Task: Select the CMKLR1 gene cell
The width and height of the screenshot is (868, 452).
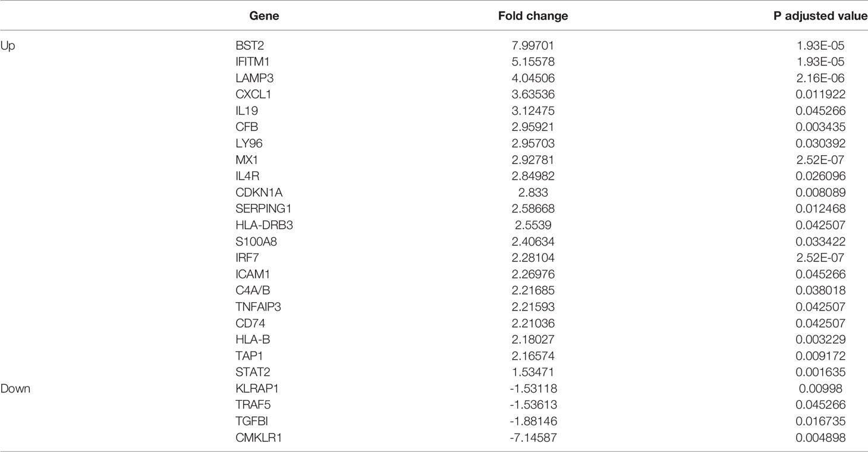Action: [255, 438]
